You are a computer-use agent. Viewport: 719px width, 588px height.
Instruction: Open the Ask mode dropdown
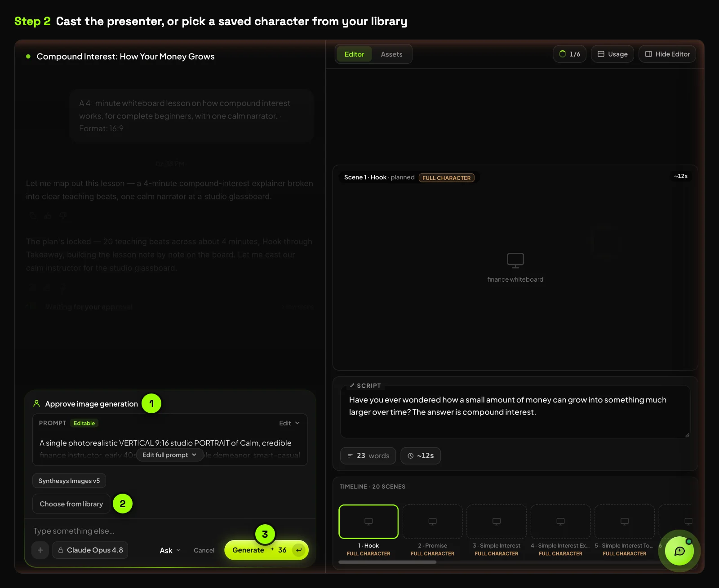tap(170, 550)
